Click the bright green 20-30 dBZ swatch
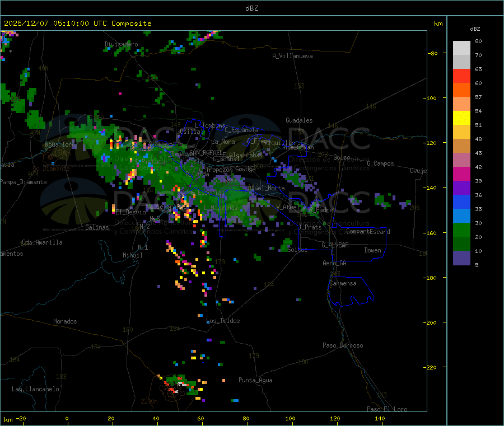The image size is (504, 426). pos(461,230)
